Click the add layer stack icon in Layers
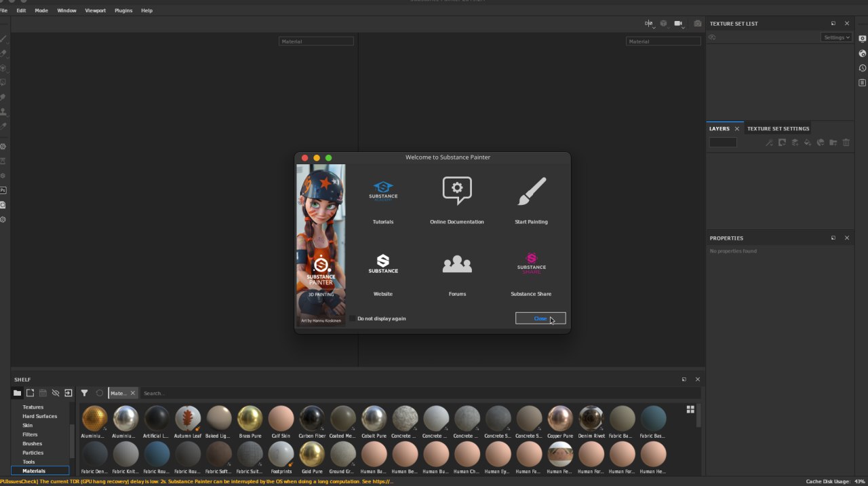Viewport: 868px width, 486px height. point(795,143)
